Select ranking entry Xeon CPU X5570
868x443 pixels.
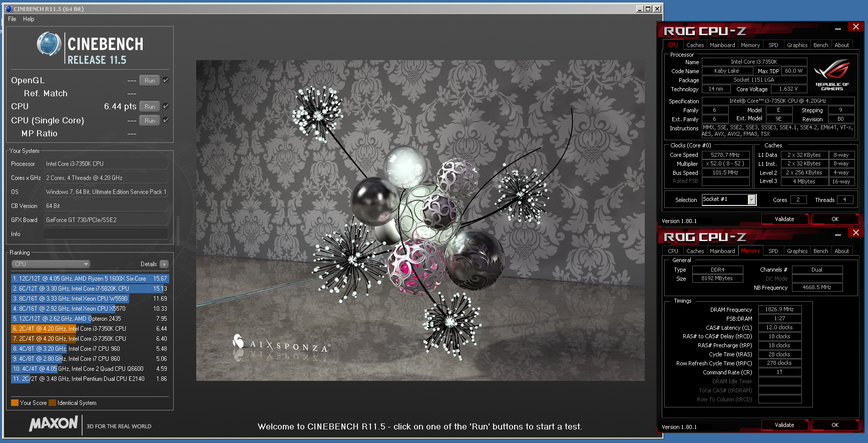pyautogui.click(x=90, y=309)
